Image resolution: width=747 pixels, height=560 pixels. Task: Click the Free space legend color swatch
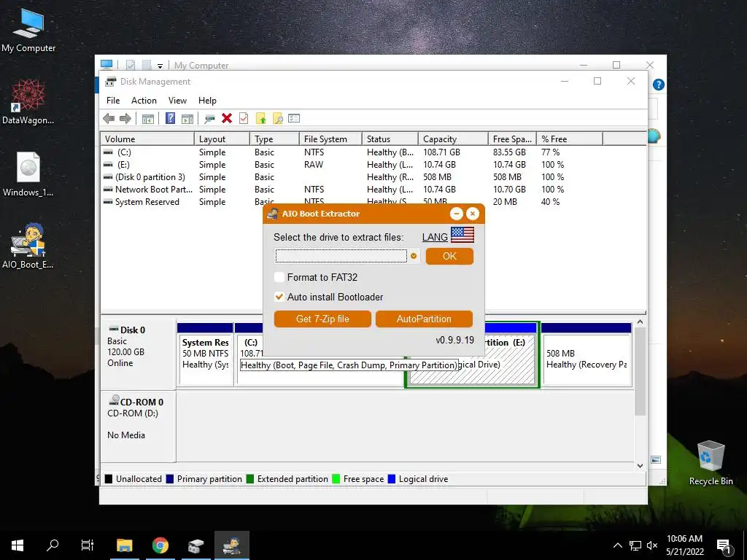(336, 479)
